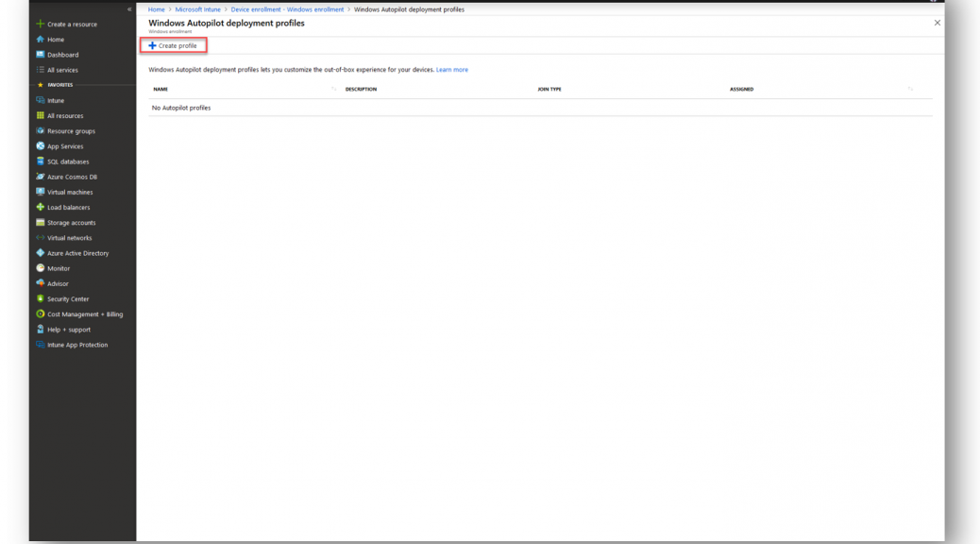Open the Virtual networks icon
The width and height of the screenshot is (980, 544).
point(40,238)
